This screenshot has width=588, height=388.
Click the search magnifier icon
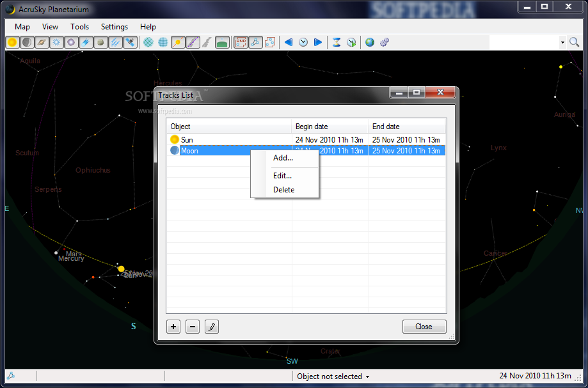point(574,42)
